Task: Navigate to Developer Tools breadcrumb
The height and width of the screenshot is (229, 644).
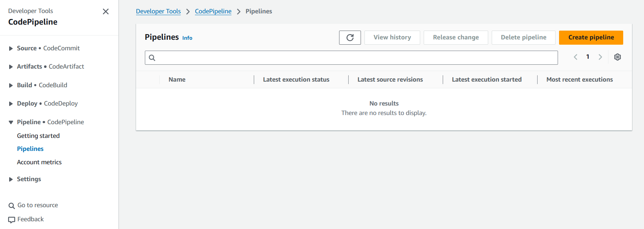Action: [158, 11]
